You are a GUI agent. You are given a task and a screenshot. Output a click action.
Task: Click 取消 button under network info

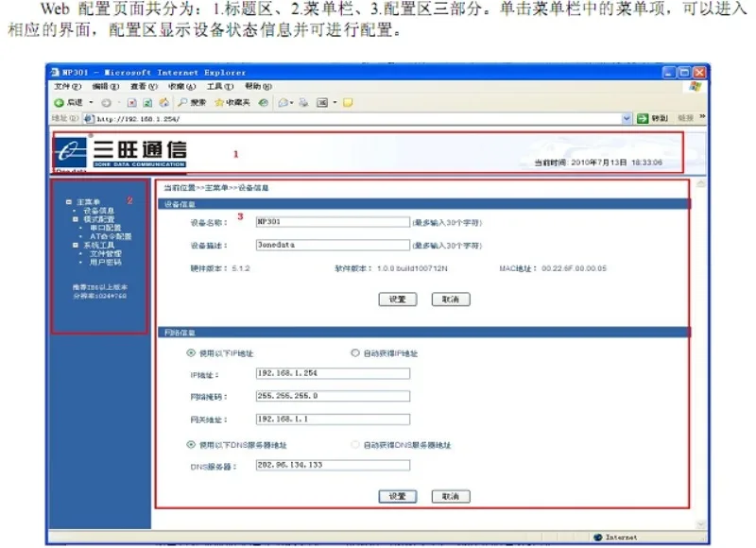451,496
